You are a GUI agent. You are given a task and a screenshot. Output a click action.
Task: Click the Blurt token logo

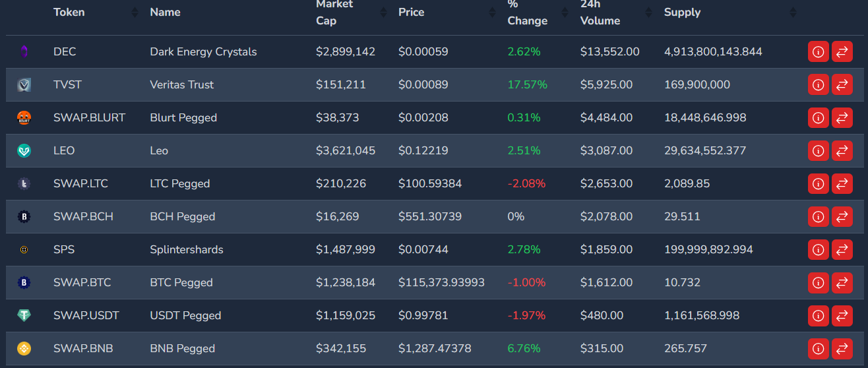coord(24,117)
